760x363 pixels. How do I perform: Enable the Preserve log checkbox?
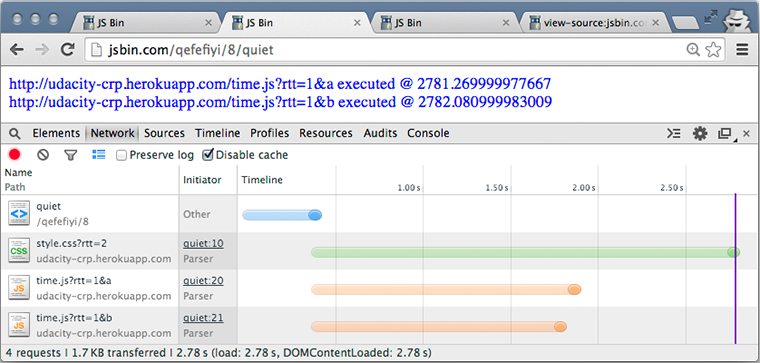[x=122, y=155]
